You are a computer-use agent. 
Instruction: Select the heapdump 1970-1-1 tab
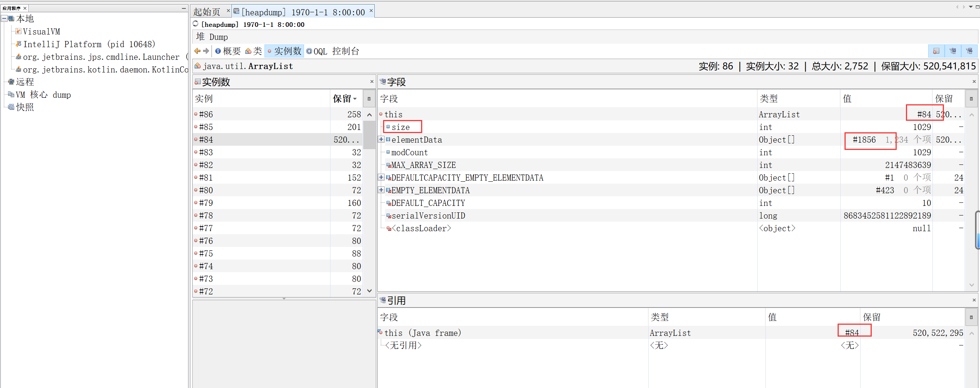302,12
